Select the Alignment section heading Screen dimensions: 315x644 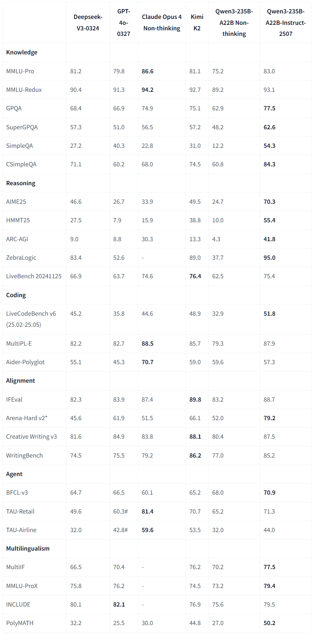[x=20, y=381]
